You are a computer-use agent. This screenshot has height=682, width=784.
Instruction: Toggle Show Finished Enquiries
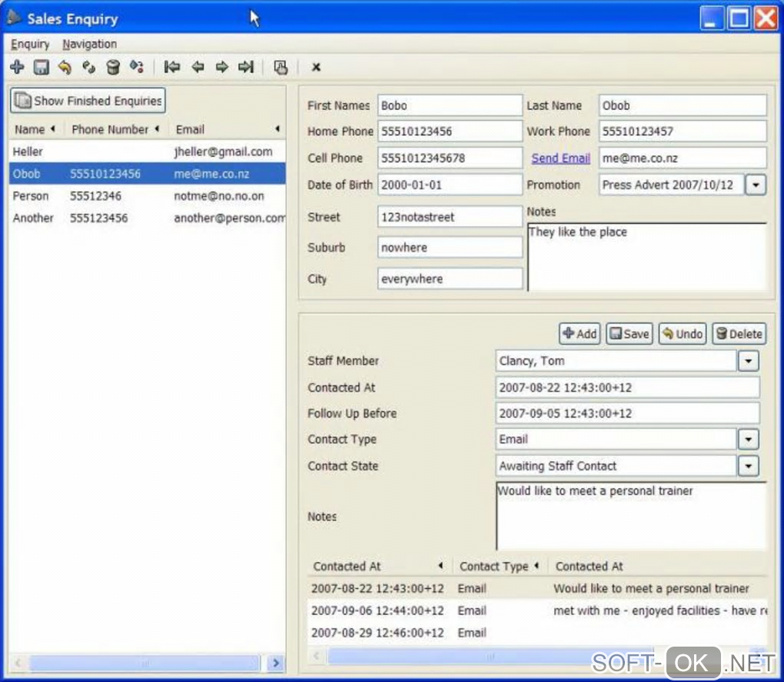tap(88, 101)
